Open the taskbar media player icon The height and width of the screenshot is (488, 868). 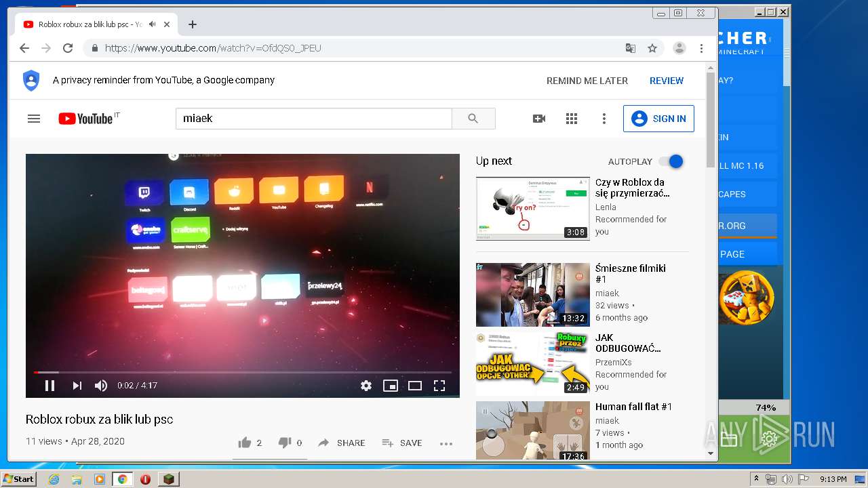click(100, 479)
